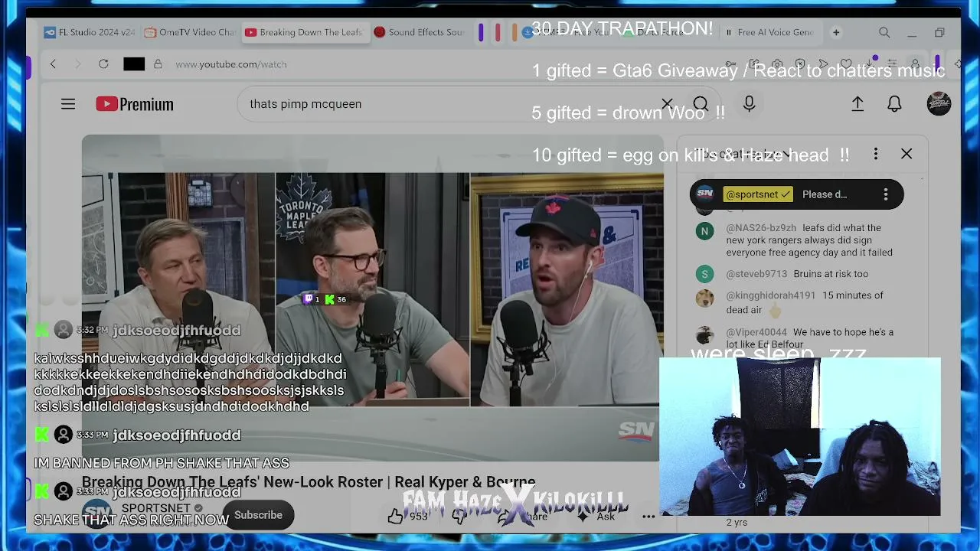Switch to the Free AI Voice Generator tab
980x551 pixels.
[x=769, y=32]
